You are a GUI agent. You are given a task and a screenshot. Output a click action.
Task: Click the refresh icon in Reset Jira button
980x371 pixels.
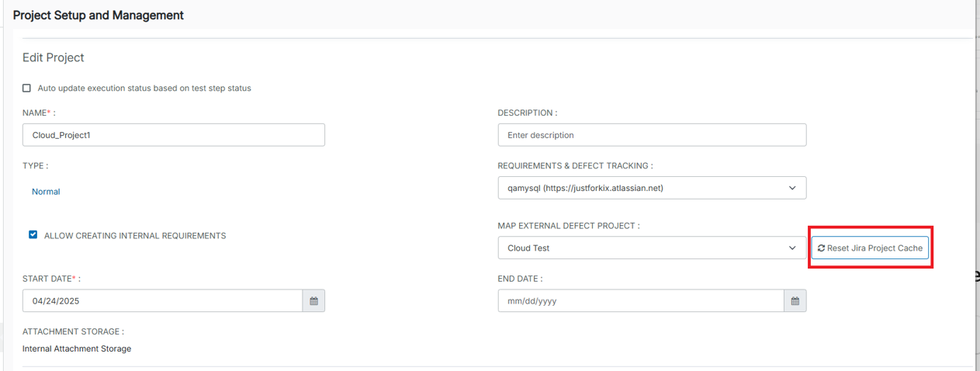point(821,248)
